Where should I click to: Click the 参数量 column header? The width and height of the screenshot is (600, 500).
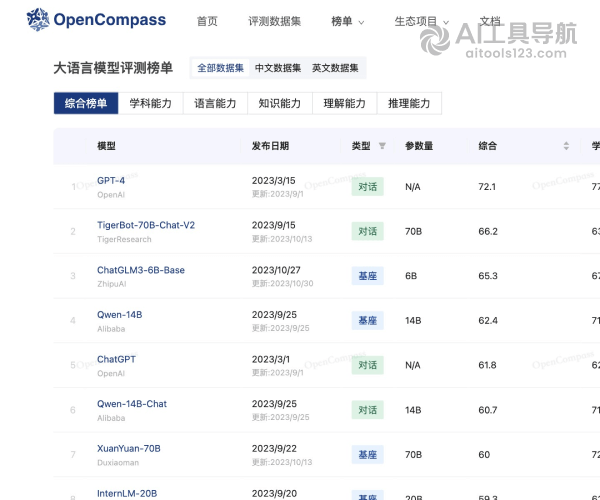419,146
